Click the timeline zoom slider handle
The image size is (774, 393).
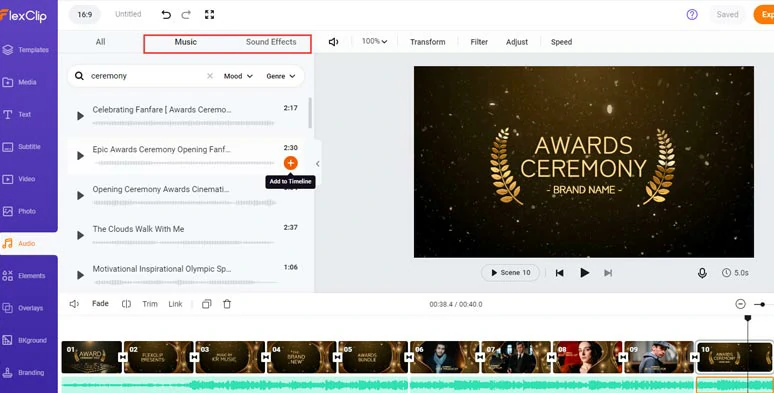(x=763, y=305)
